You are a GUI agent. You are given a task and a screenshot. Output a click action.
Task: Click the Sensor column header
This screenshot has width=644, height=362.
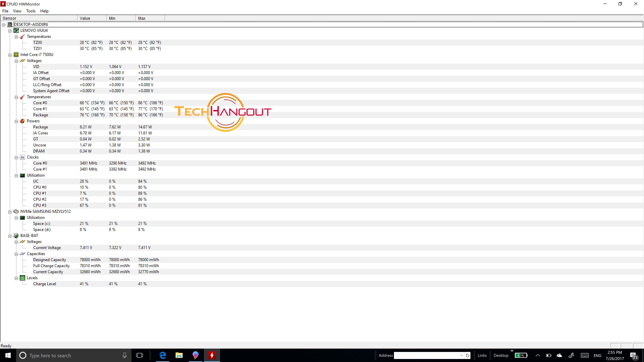pyautogui.click(x=39, y=18)
